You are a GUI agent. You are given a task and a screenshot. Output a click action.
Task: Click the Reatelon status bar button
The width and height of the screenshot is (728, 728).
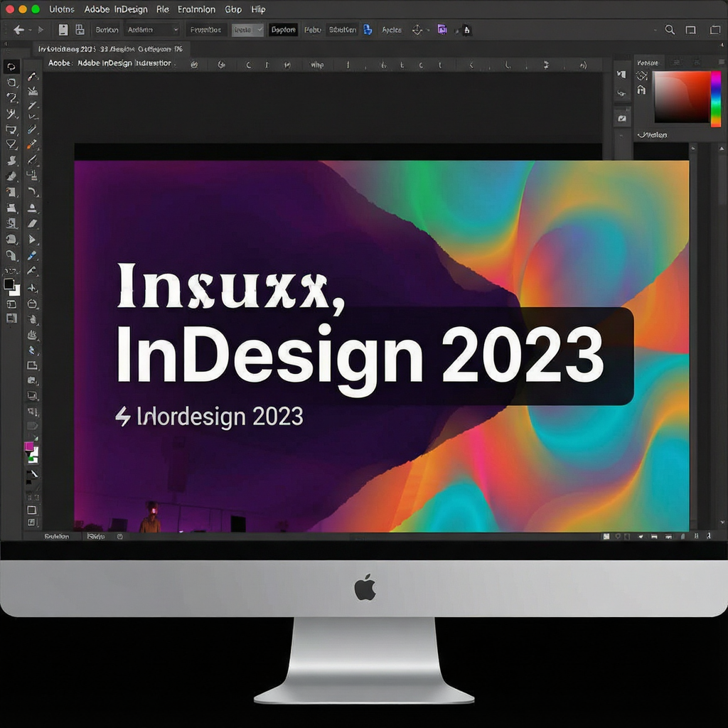click(57, 536)
